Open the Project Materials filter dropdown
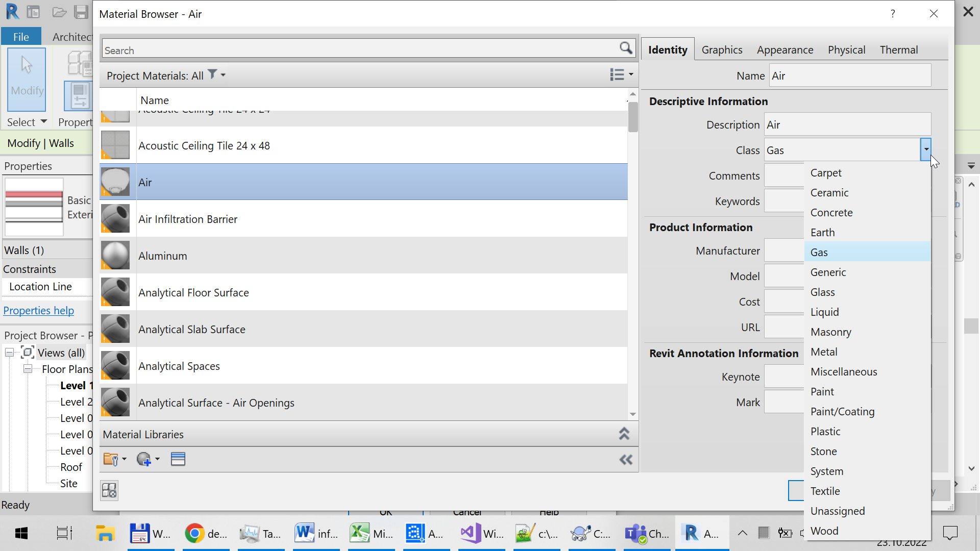Image resolution: width=980 pixels, height=551 pixels. pyautogui.click(x=217, y=75)
